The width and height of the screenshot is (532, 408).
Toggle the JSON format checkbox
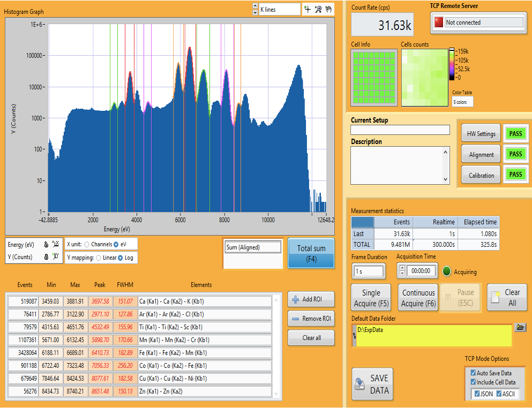(x=477, y=394)
